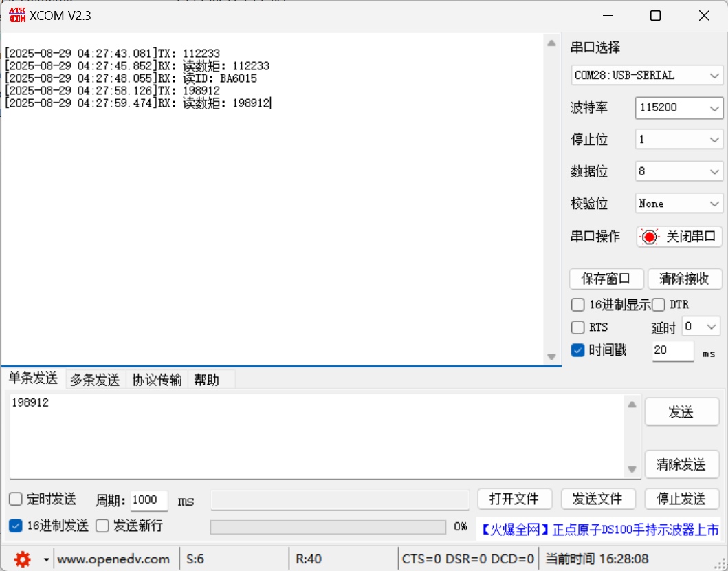Open the red gear settings icon
This screenshot has width=728, height=571.
[x=22, y=559]
